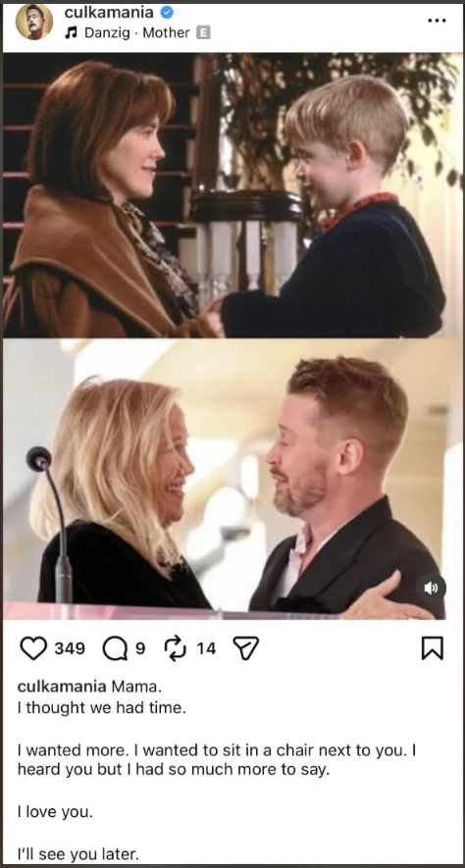View the 9 comments count
This screenshot has width=465, height=868.
[140, 648]
